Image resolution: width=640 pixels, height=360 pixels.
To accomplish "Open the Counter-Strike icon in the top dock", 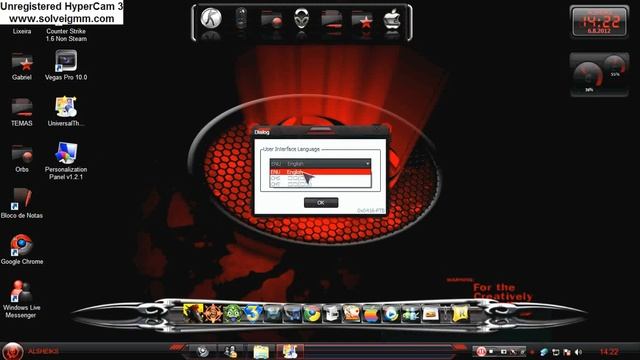I will click(x=211, y=18).
